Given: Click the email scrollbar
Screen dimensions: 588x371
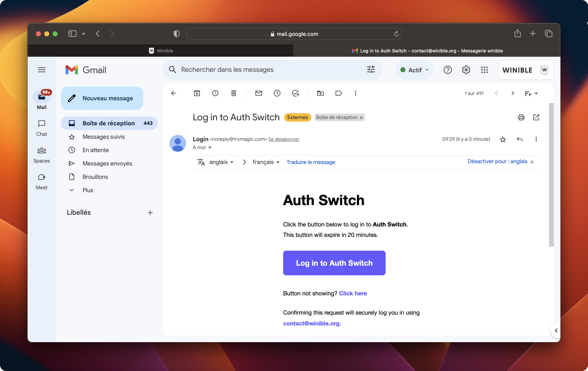Looking at the screenshot, I should click(x=551, y=175).
